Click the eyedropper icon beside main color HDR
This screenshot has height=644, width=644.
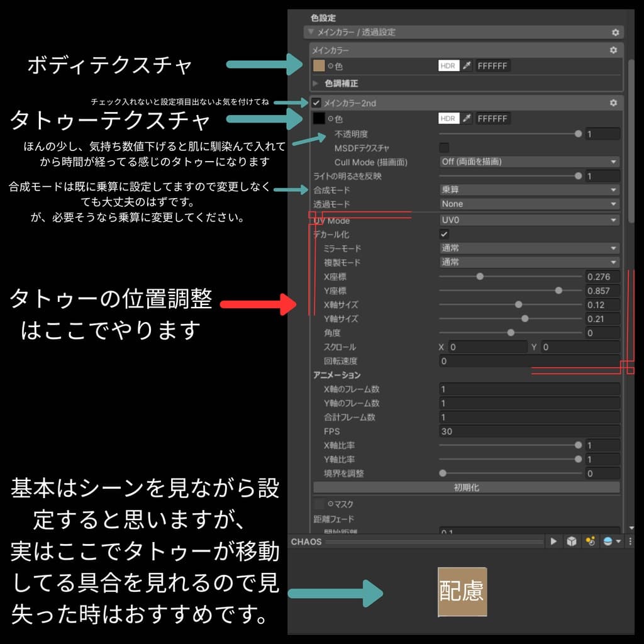click(x=467, y=65)
